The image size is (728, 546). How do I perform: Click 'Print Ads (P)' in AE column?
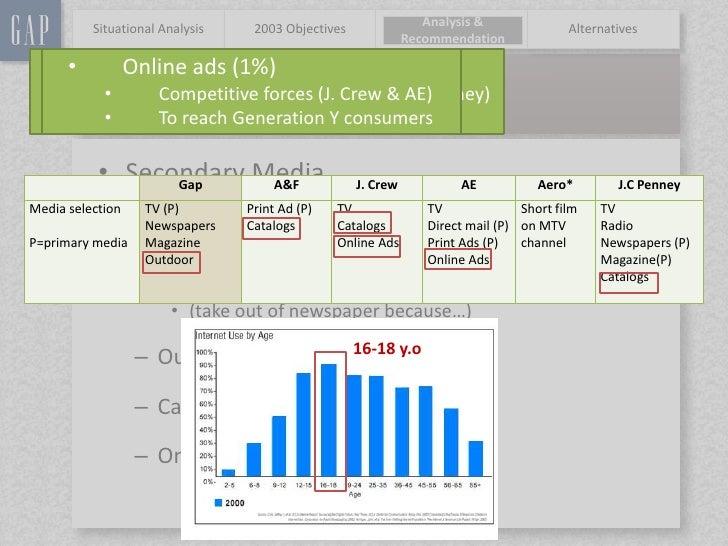pyautogui.click(x=462, y=243)
